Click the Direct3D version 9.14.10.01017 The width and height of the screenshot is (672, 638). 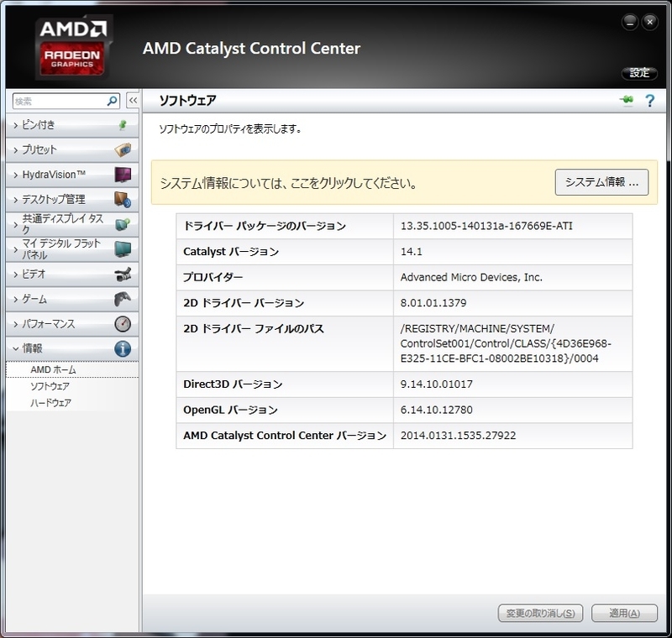coord(436,384)
